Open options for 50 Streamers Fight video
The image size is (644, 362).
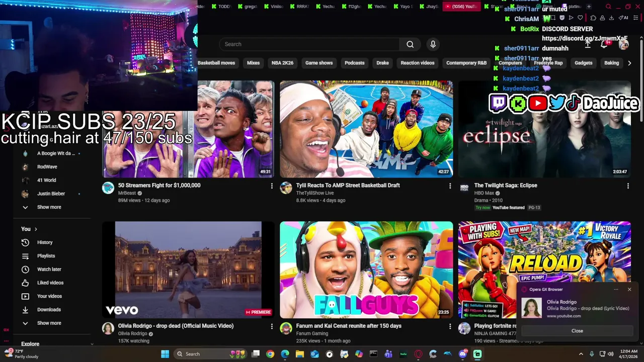[x=272, y=186]
